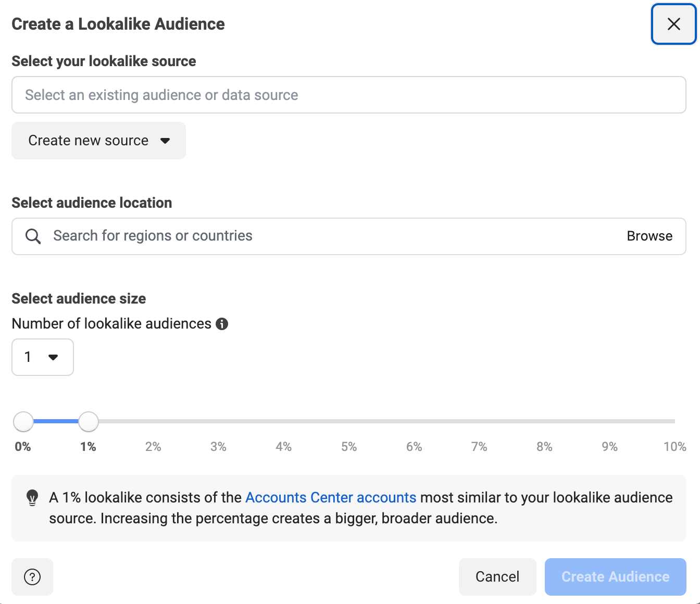This screenshot has height=604, width=700.
Task: Click the help question mark icon
Action: point(32,577)
